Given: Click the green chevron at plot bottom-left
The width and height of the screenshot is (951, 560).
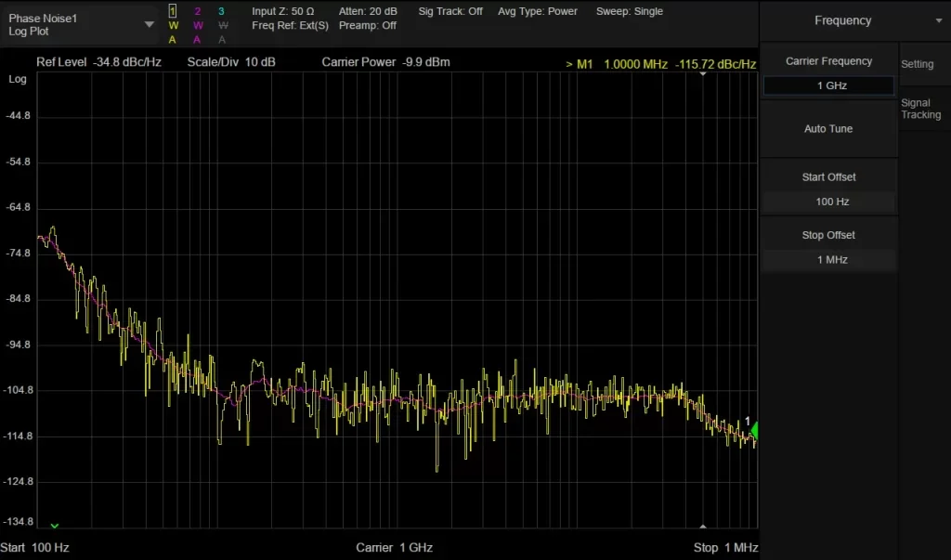Looking at the screenshot, I should point(55,526).
